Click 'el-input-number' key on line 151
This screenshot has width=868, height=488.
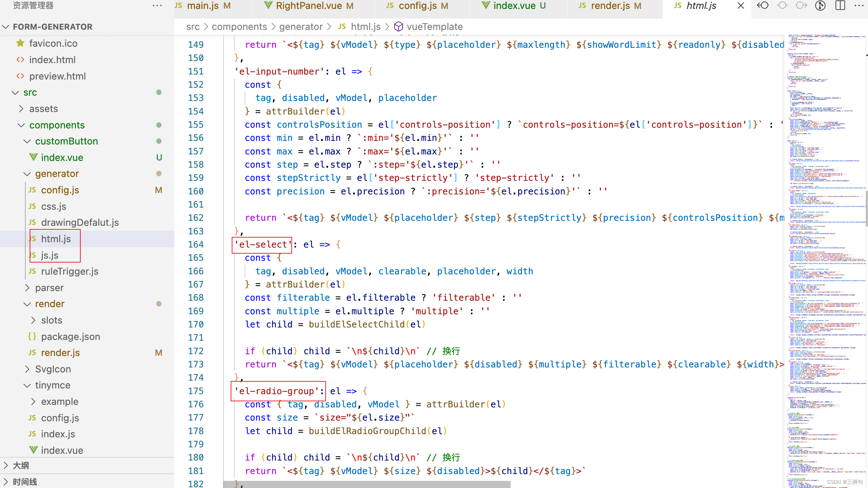tap(279, 72)
